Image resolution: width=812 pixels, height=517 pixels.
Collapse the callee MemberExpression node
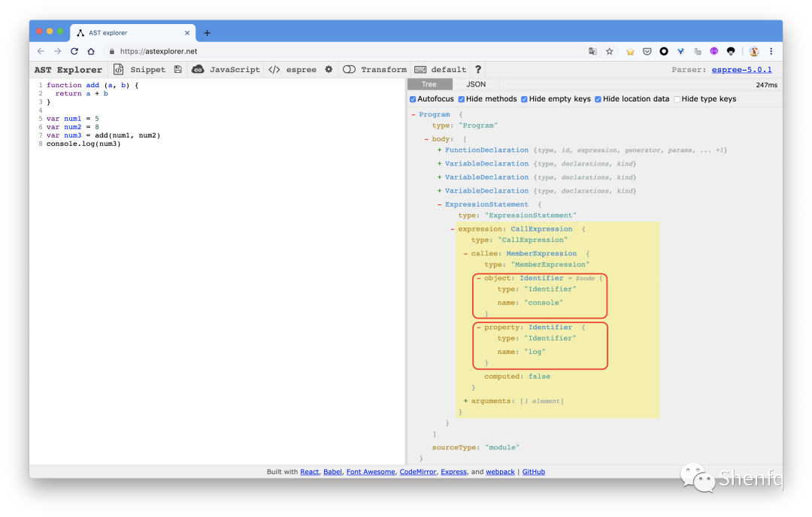coord(465,253)
